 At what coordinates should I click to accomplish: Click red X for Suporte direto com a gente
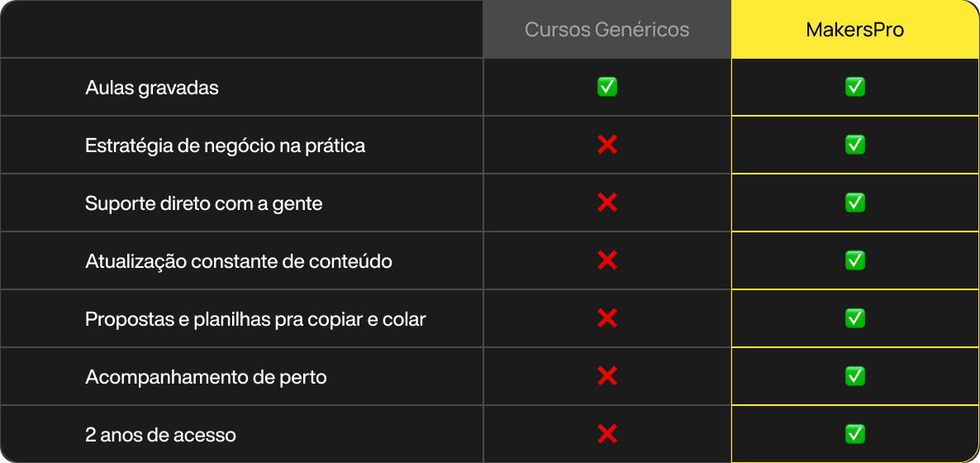pos(607,203)
